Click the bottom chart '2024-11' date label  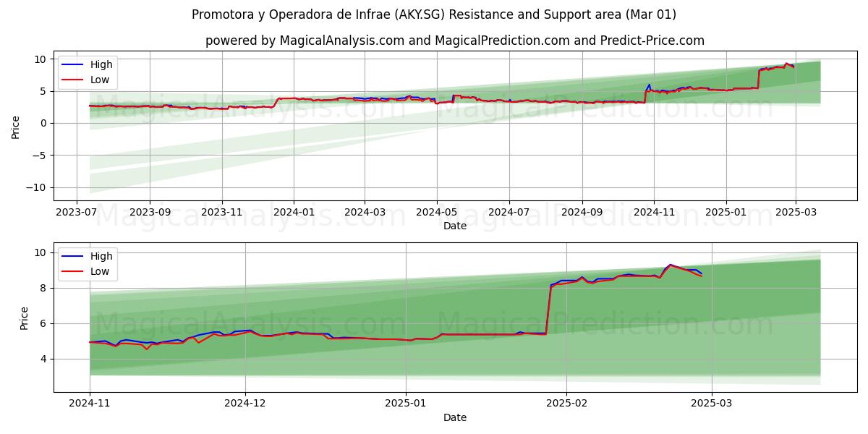click(90, 404)
